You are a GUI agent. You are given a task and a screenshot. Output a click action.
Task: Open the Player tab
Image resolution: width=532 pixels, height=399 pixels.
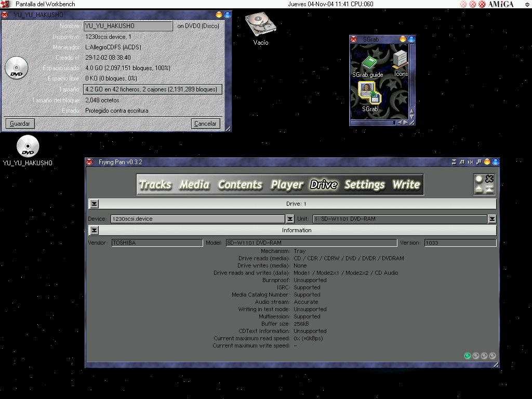287,184
